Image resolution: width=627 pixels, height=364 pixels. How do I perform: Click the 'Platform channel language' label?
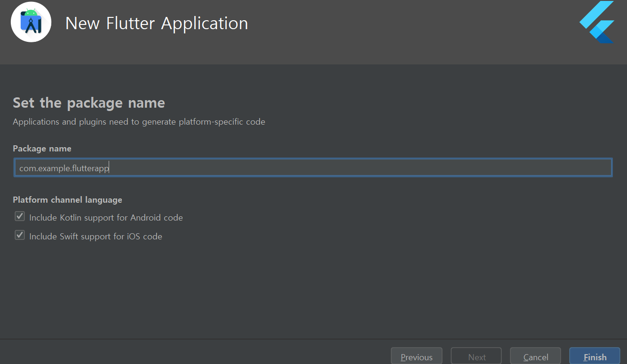[67, 200]
